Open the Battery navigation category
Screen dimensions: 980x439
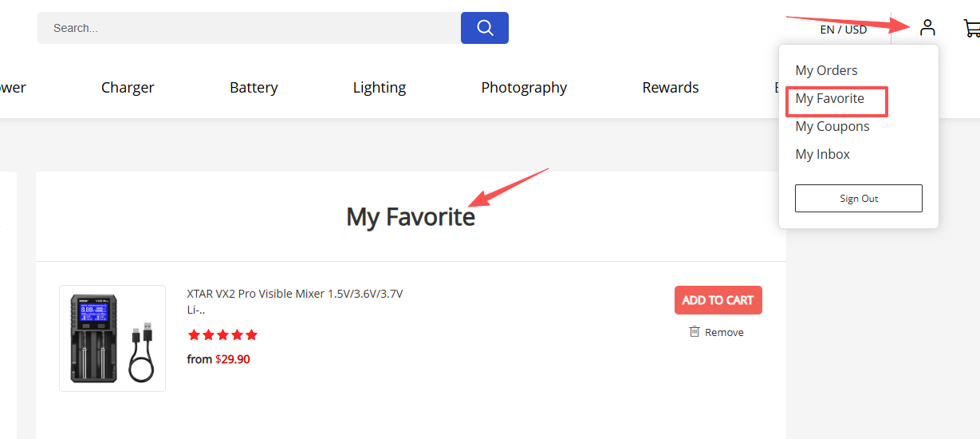[x=254, y=88]
